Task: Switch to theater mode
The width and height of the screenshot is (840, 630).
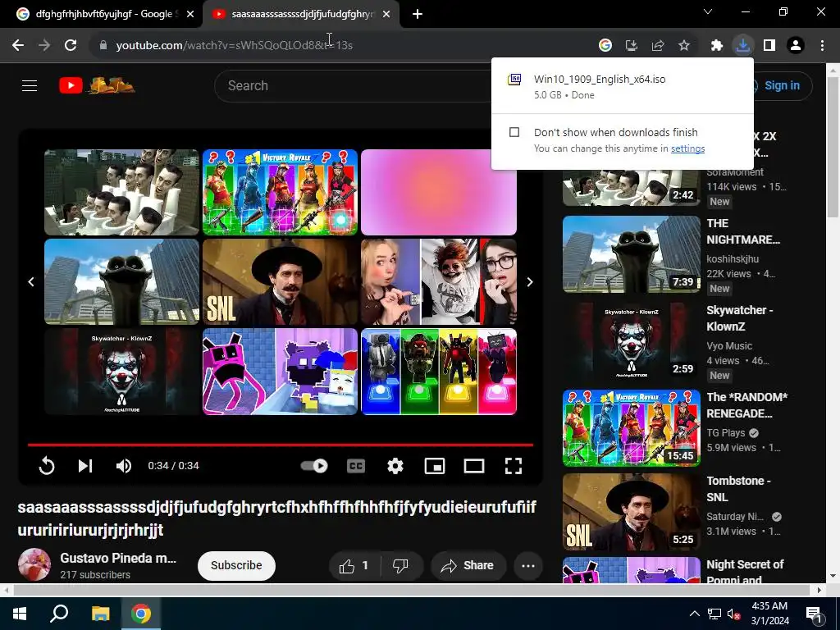Action: click(x=474, y=466)
